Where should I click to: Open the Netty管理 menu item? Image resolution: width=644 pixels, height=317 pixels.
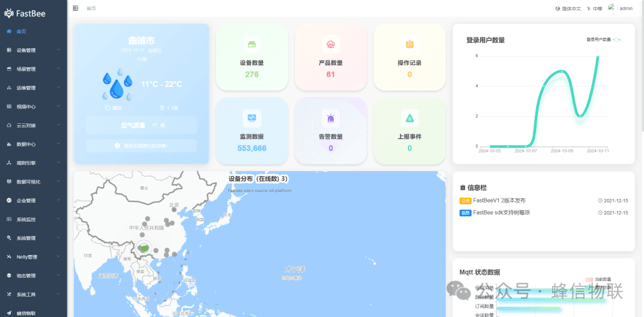pos(33,257)
